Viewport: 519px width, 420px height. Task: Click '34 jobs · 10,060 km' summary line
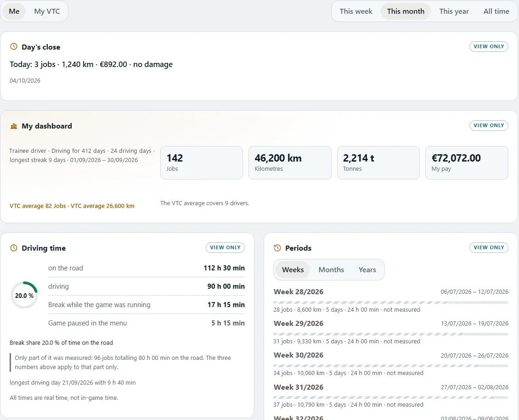(348, 373)
